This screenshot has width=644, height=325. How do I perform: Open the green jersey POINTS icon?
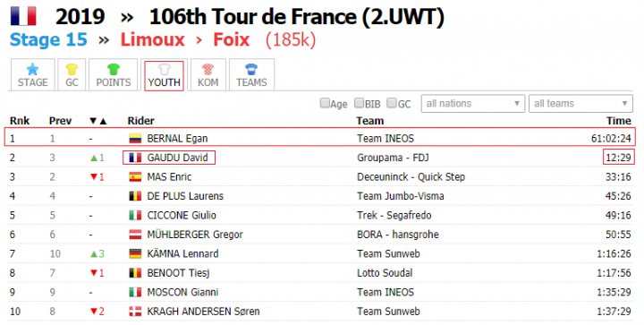[x=114, y=69]
